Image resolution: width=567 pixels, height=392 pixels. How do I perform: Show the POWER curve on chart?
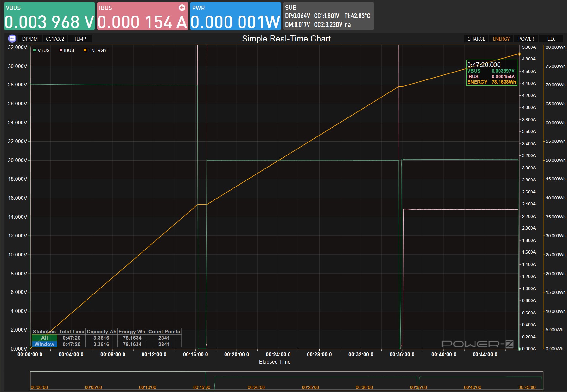(x=526, y=39)
